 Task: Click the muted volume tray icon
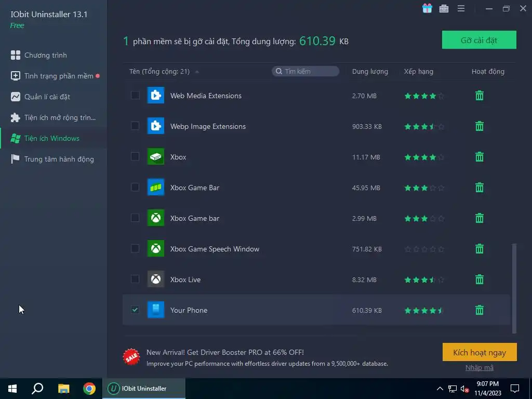point(465,389)
